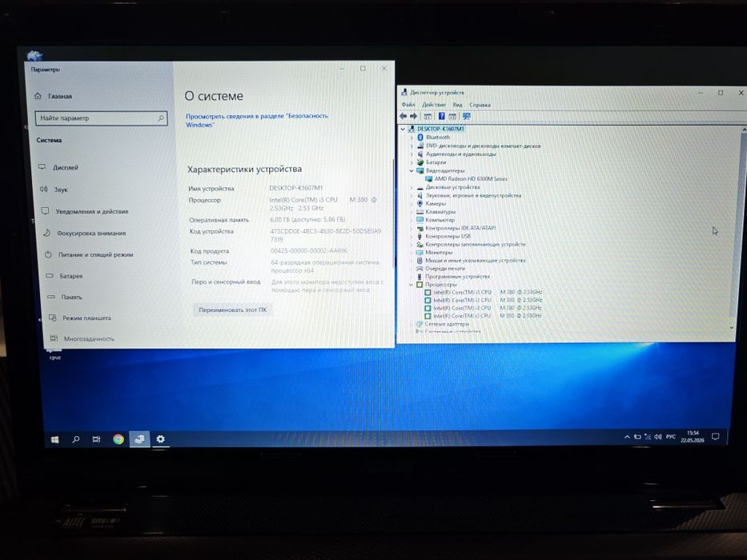Screen dimensions: 747x560
Task: Open the Безопасность Windows details link
Action: coord(257,120)
